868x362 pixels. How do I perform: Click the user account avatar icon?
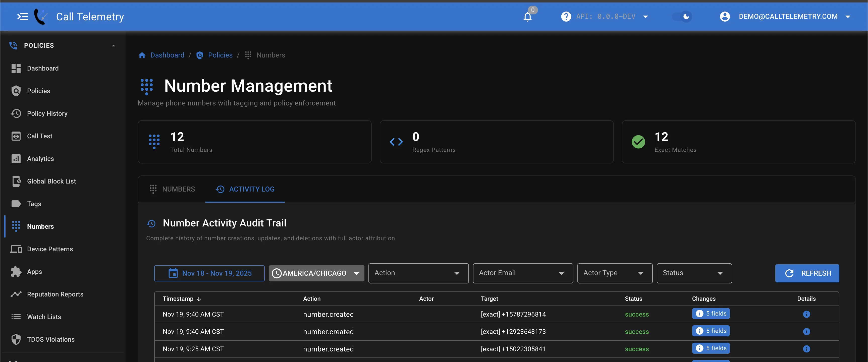tap(724, 17)
